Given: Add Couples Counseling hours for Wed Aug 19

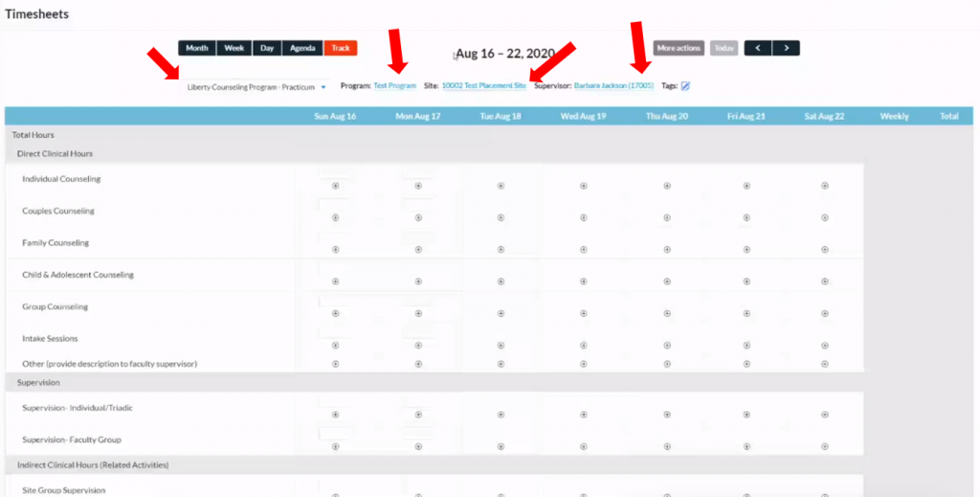Looking at the screenshot, I should (583, 217).
